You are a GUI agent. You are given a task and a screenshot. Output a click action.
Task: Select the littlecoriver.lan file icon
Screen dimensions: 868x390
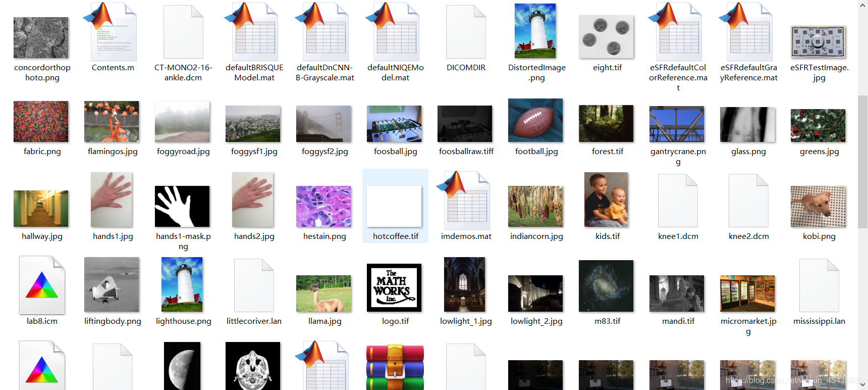tap(254, 285)
